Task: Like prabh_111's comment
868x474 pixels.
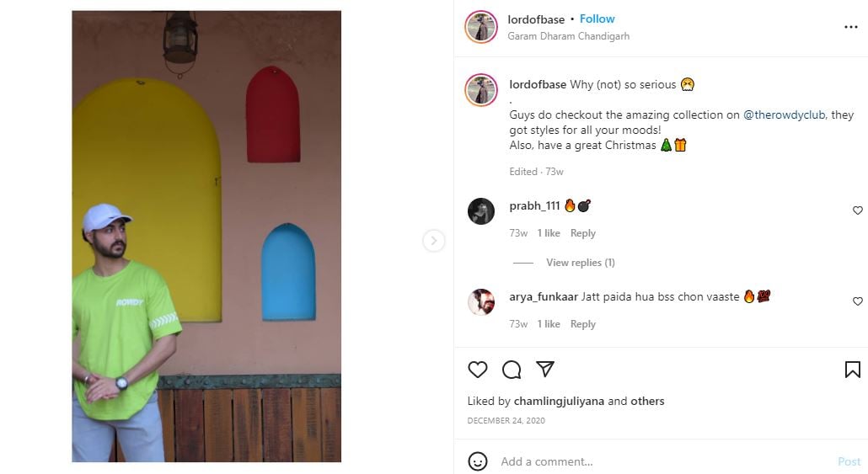Action: click(x=858, y=210)
